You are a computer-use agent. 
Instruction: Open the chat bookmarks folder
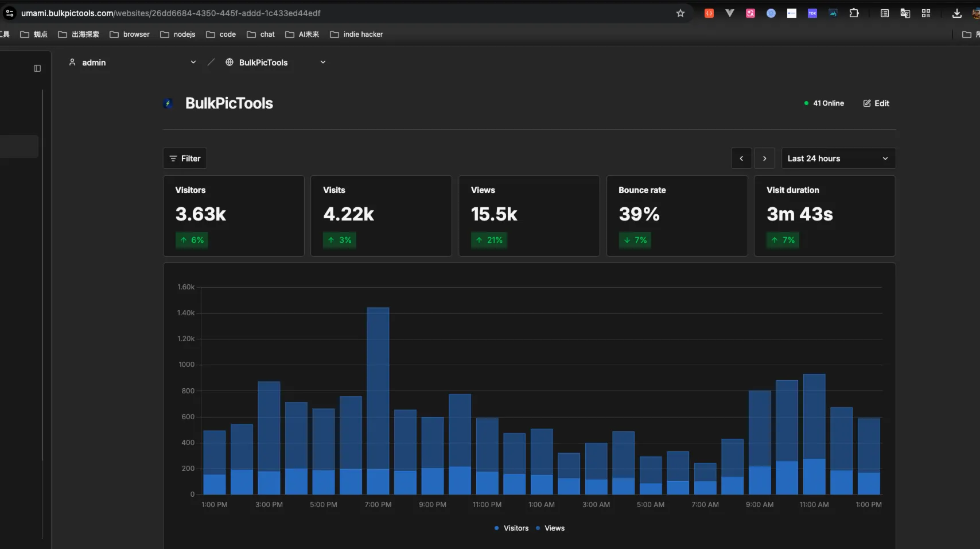pos(260,34)
